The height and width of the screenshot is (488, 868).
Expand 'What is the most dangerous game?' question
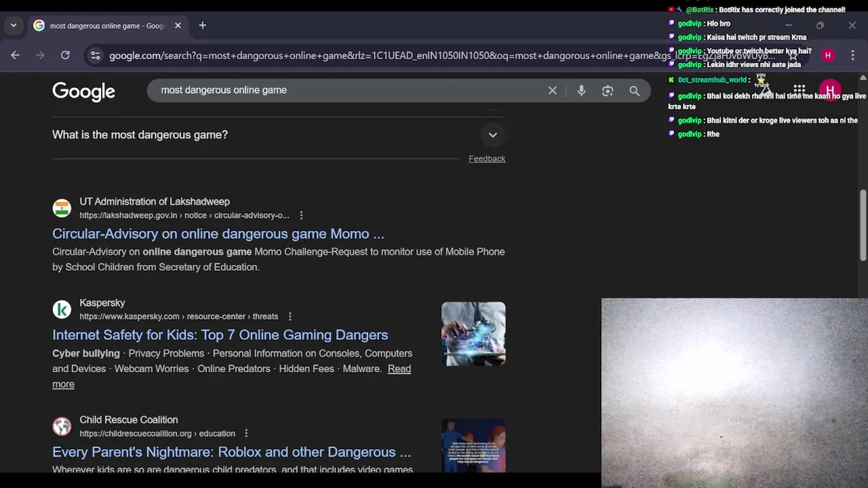tap(279, 135)
